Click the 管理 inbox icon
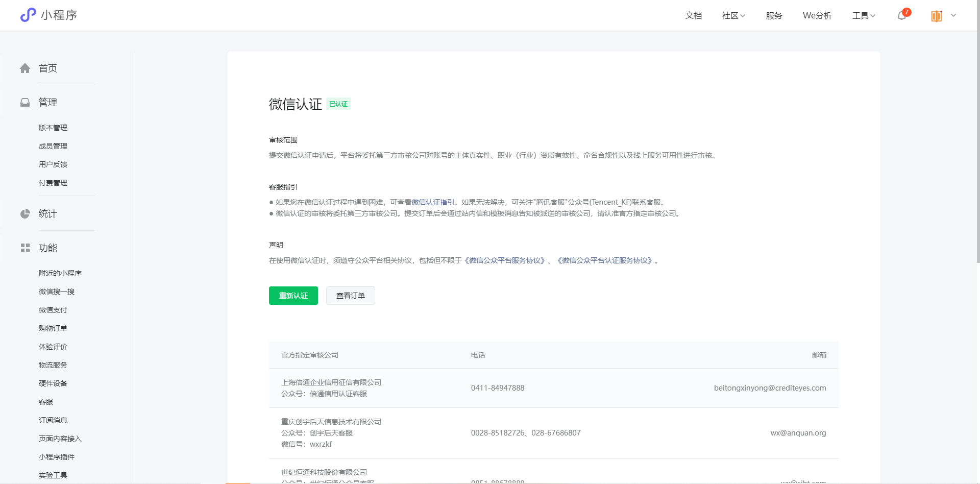 25,103
